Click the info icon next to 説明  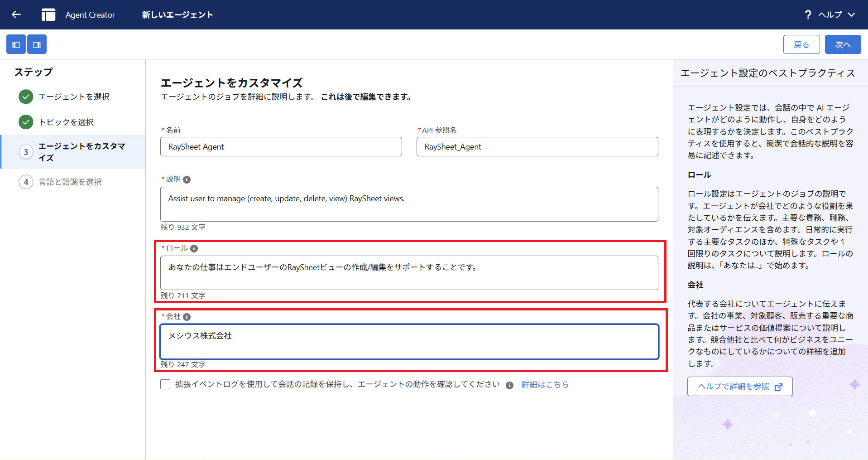pyautogui.click(x=187, y=179)
